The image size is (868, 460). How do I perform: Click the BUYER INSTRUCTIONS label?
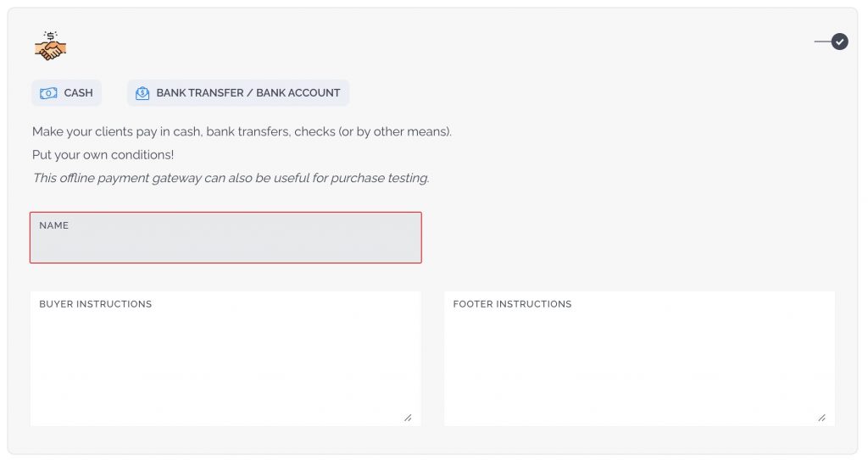95,304
